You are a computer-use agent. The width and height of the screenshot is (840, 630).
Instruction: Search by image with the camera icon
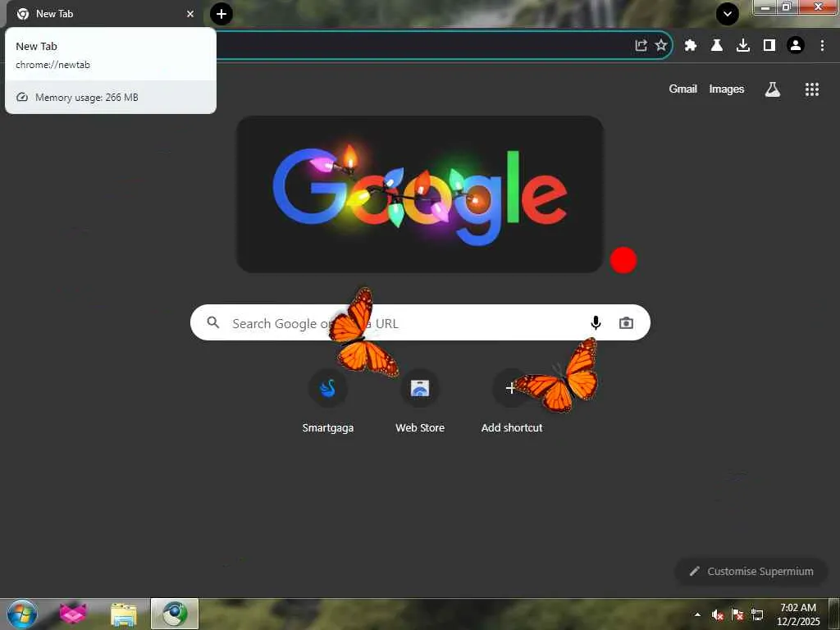click(x=626, y=322)
